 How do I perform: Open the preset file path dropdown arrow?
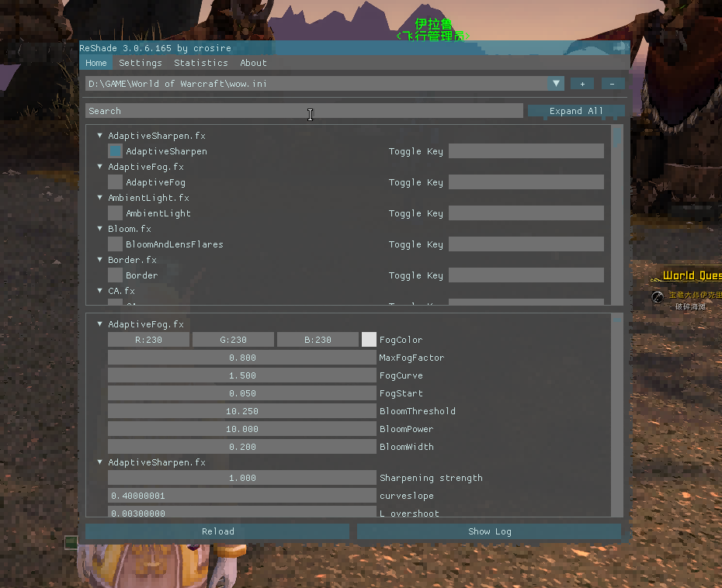(556, 84)
